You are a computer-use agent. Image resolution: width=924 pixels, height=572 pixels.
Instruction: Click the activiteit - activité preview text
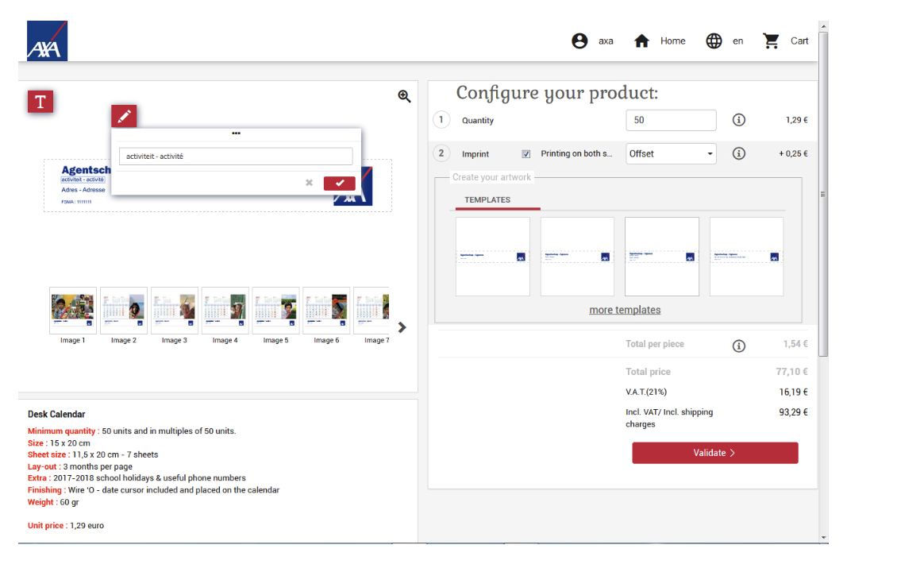83,180
